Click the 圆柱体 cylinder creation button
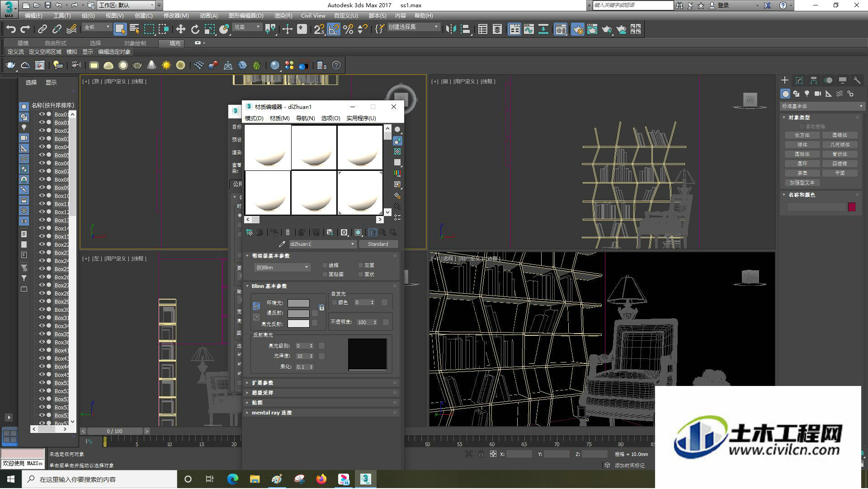 point(802,154)
